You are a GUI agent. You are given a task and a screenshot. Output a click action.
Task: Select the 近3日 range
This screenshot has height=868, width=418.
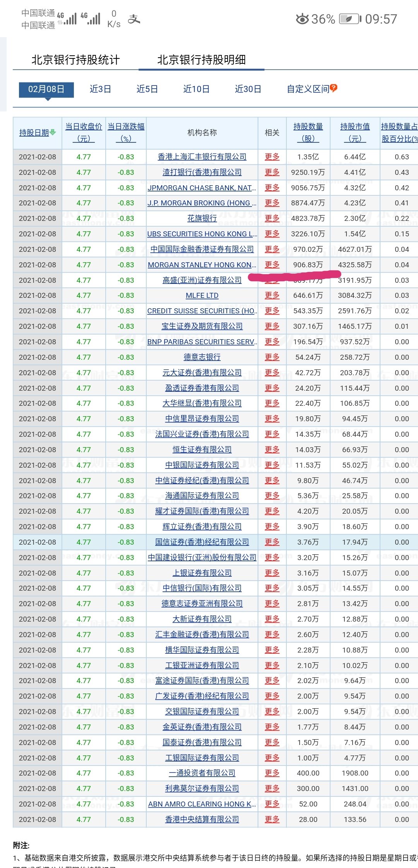pos(101,89)
